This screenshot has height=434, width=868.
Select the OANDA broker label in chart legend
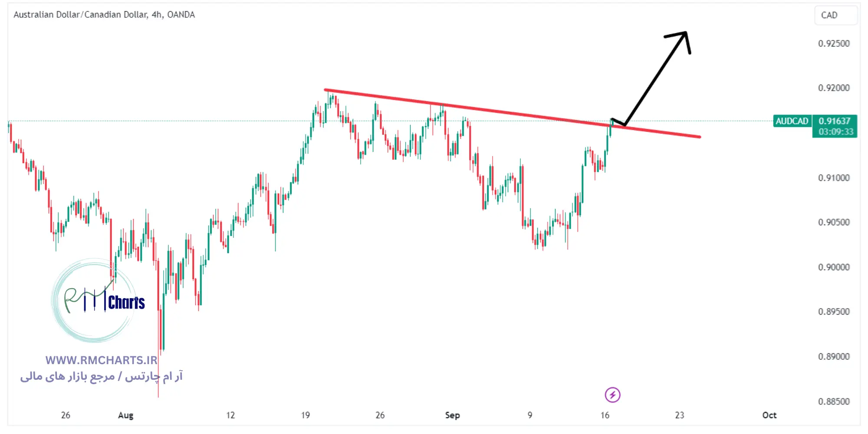tap(181, 14)
